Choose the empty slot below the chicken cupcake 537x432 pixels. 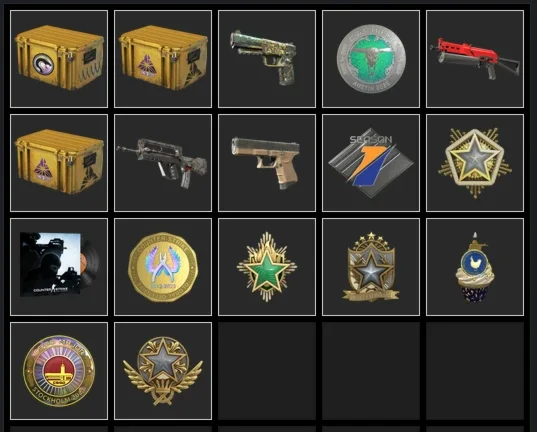475,371
